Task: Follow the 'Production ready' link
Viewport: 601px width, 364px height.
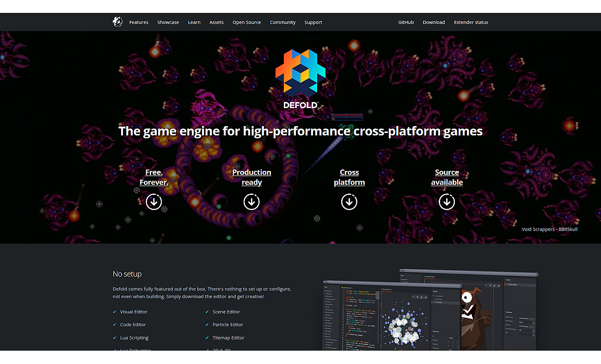Action: 251,177
